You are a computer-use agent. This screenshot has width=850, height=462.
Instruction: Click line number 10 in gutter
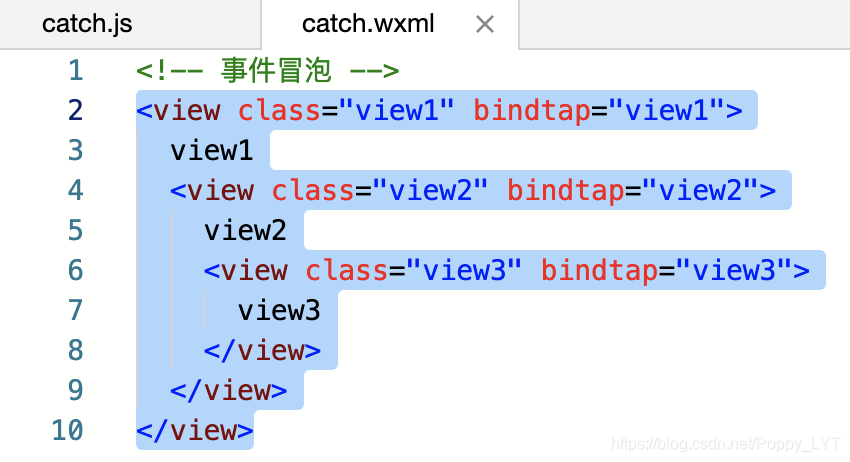[x=68, y=430]
